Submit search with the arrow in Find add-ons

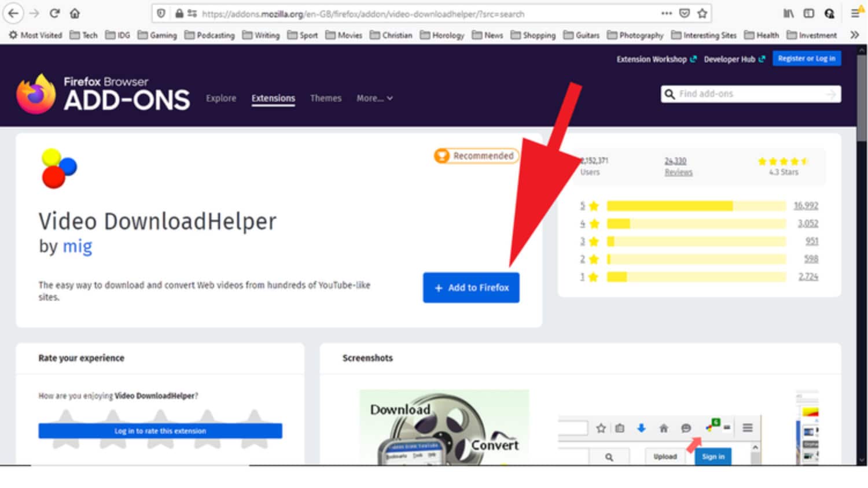[831, 94]
